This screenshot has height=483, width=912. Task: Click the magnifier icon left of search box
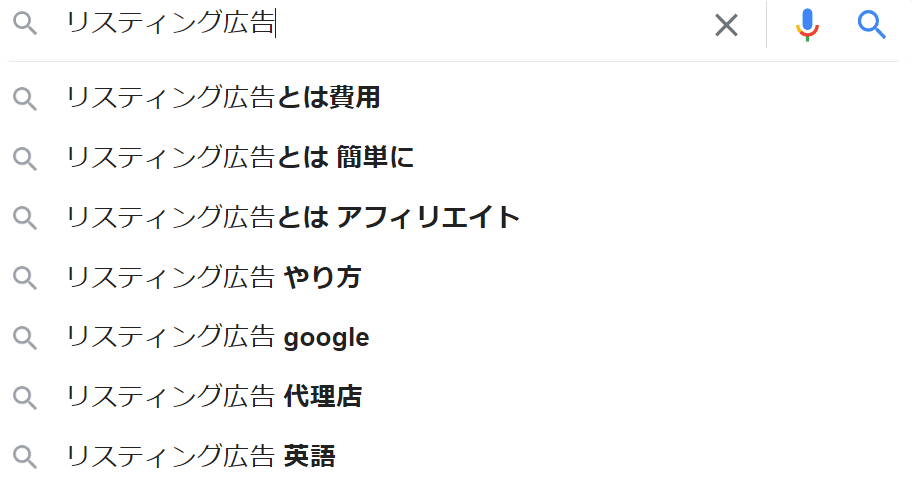[x=25, y=25]
